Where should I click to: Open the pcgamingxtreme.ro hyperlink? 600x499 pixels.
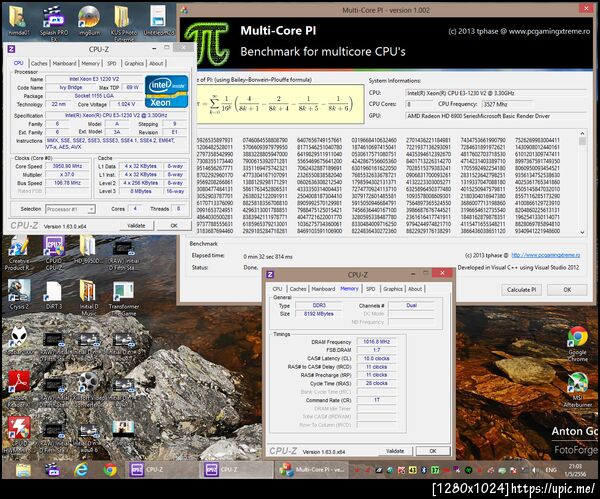click(546, 255)
